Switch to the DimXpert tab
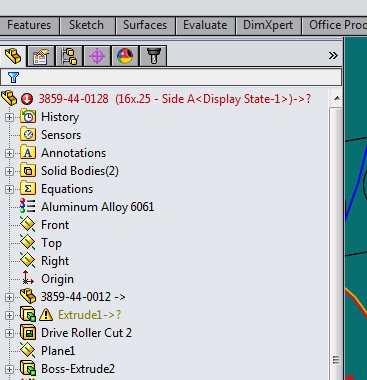Image resolution: width=367 pixels, height=380 pixels. click(x=268, y=25)
